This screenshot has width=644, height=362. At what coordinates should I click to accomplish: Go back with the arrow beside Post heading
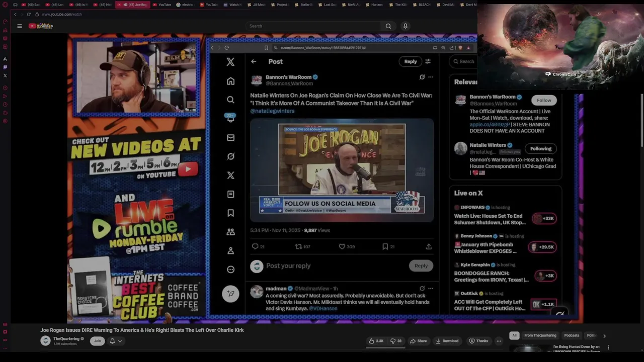pyautogui.click(x=254, y=61)
